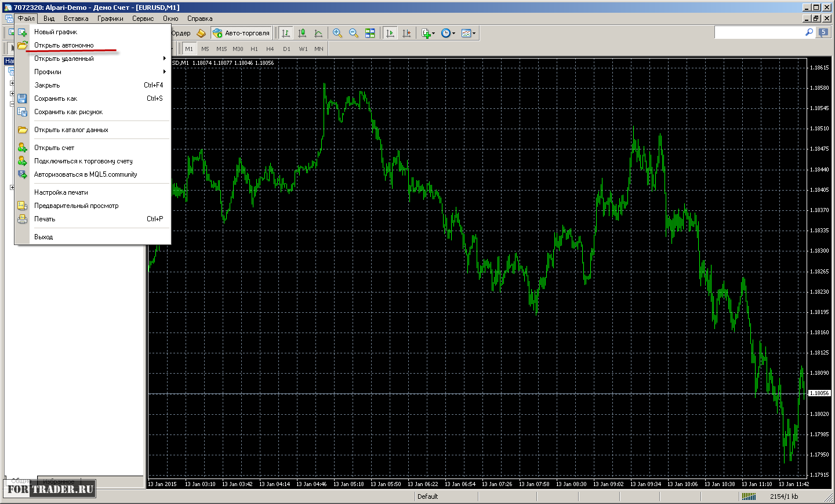Select the M1 timeframe
835x504 pixels.
pos(189,49)
